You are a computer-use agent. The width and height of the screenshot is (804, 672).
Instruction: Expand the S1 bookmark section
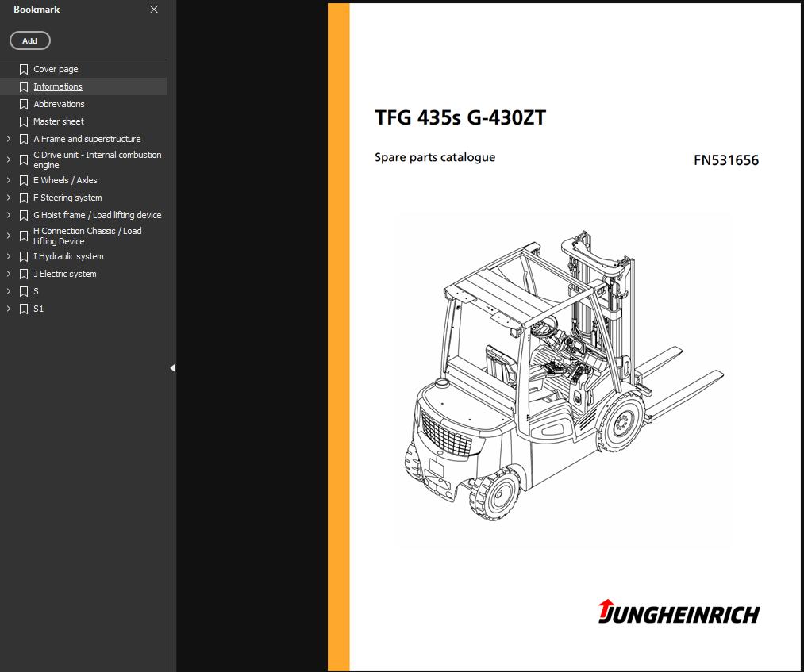coord(9,309)
